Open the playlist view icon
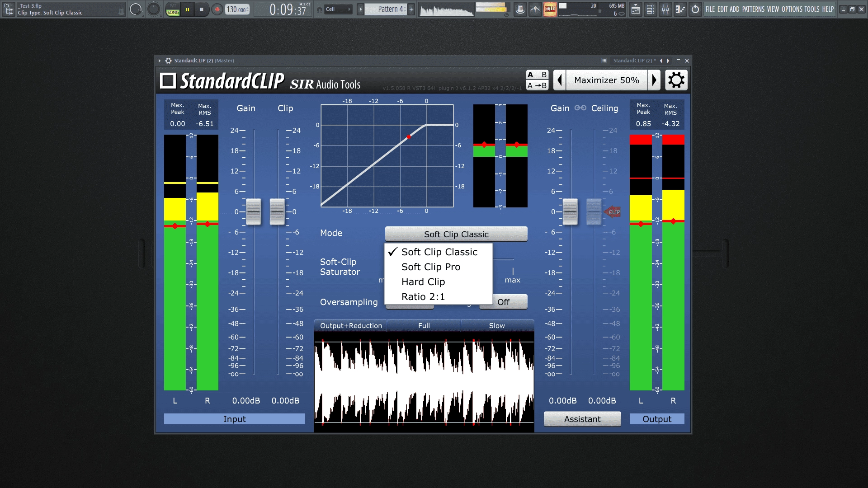 (636, 9)
